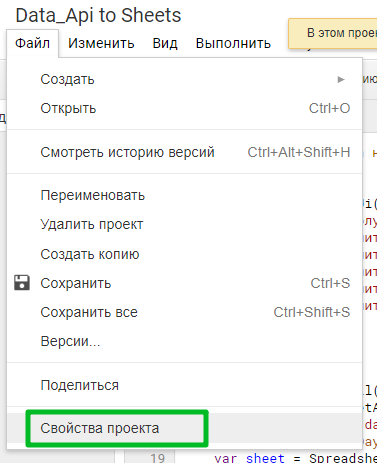The width and height of the screenshot is (377, 463).
Task: Open the Файл menu
Action: pos(32,43)
